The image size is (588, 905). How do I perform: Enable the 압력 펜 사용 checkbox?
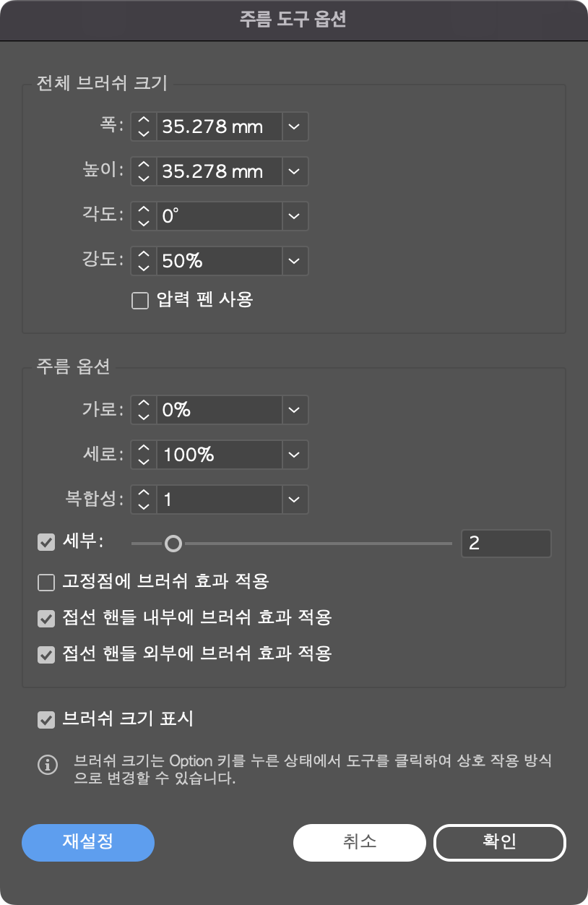click(x=139, y=300)
